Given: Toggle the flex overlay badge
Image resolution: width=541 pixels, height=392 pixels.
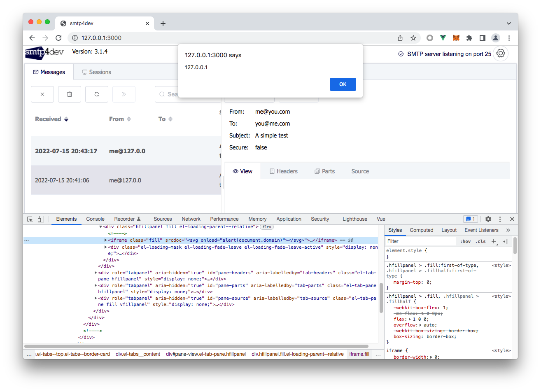Looking at the screenshot, I should (266, 226).
